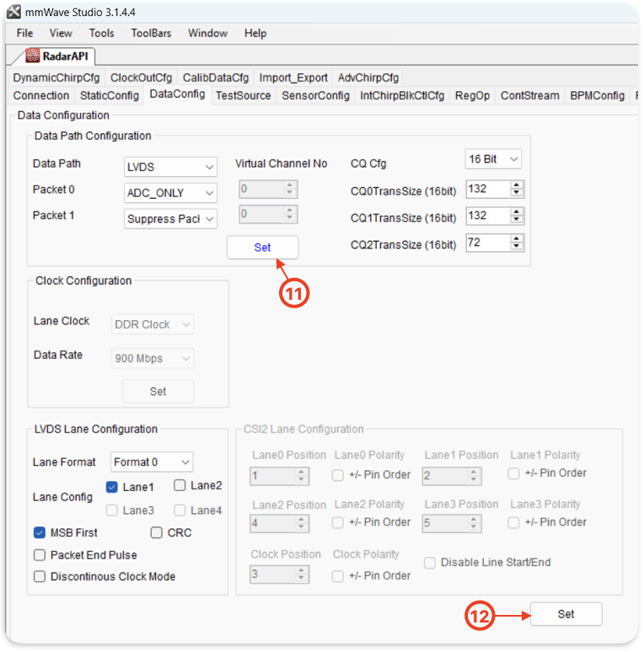This screenshot has width=644, height=652.
Task: Click the mmWave Studio title bar icon
Action: 13,12
